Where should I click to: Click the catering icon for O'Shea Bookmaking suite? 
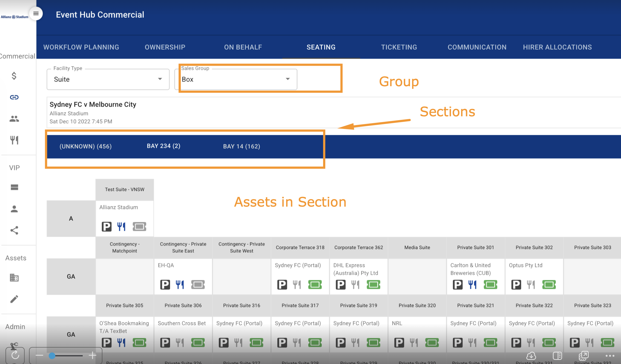(121, 343)
